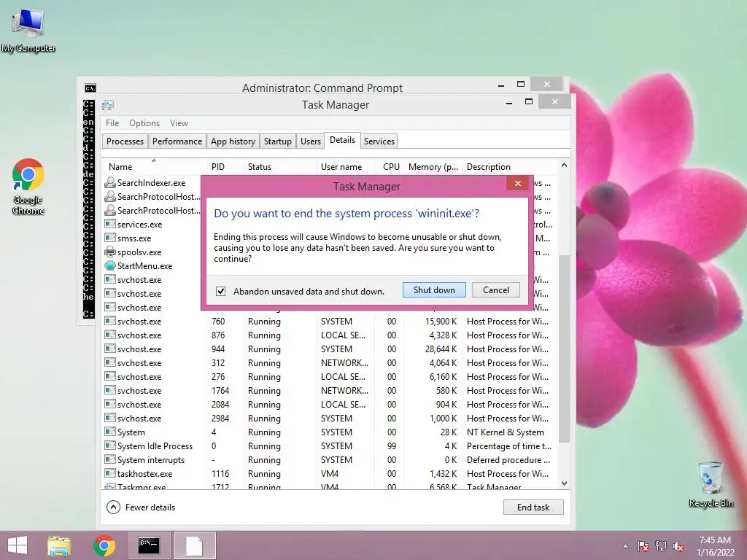Sort by the Status column header
747x560 pixels.
coord(279,167)
